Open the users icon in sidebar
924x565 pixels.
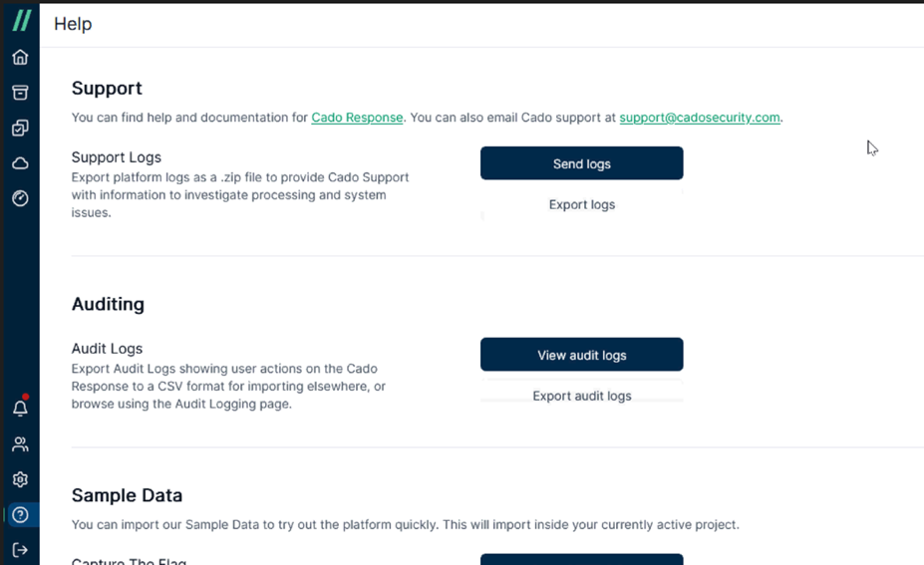(20, 444)
